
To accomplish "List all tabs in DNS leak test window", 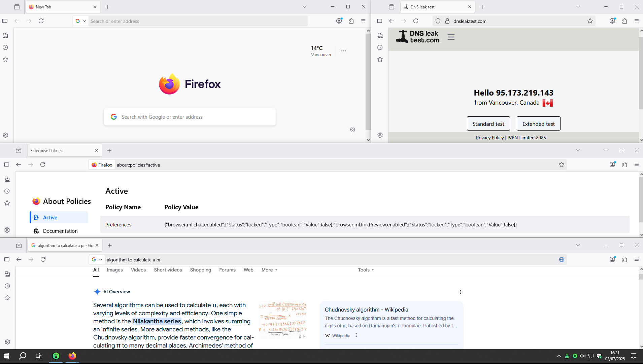I will click(578, 7).
